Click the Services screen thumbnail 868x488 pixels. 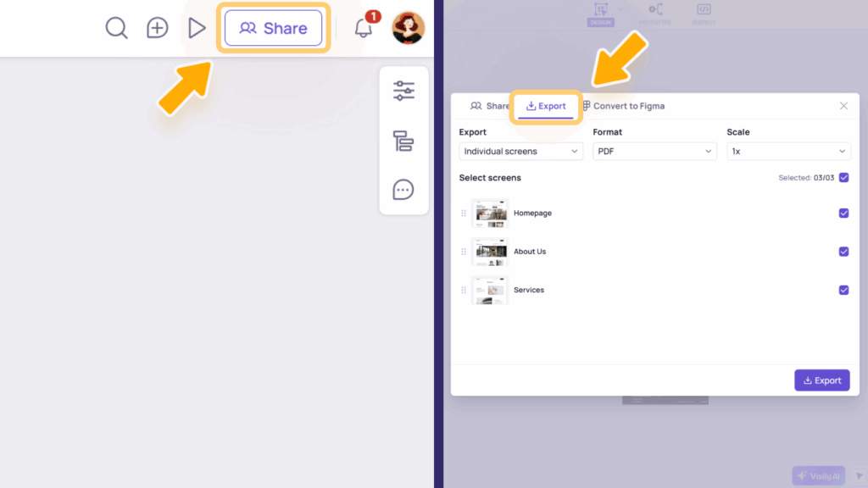pyautogui.click(x=490, y=290)
